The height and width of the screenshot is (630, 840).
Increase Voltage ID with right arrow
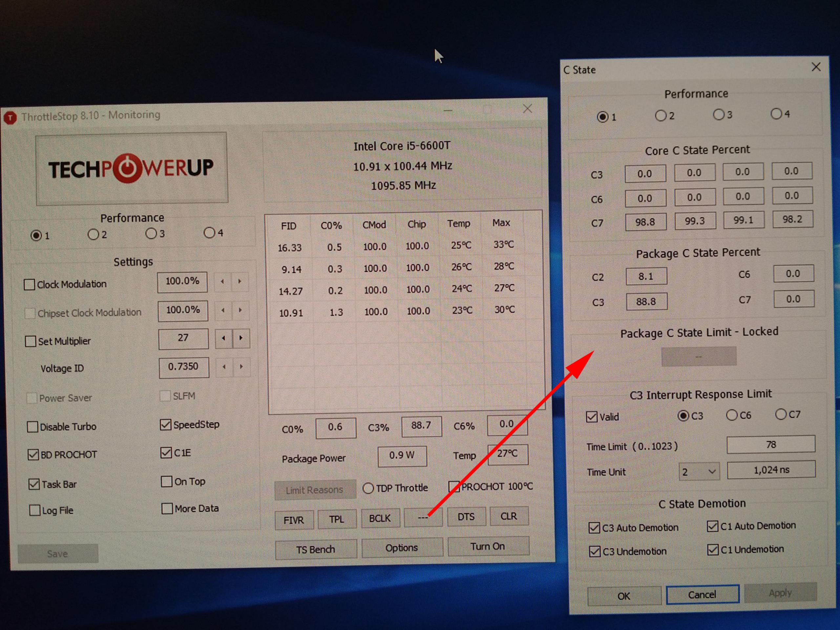(x=241, y=367)
